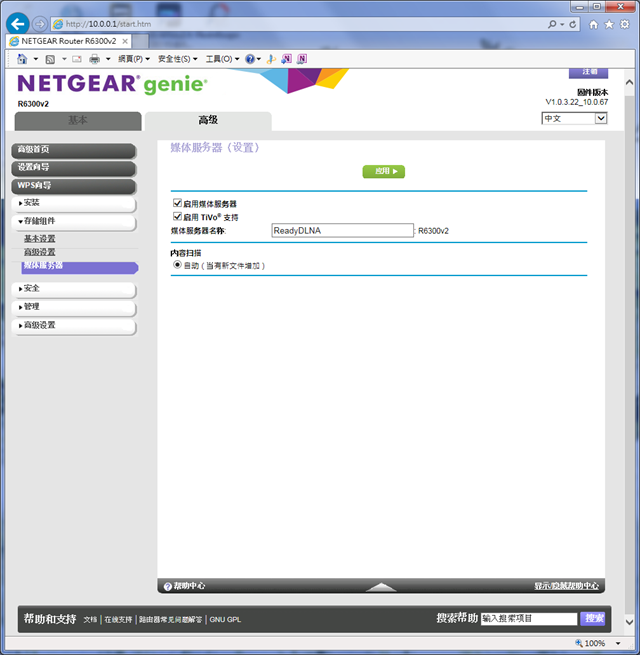Click the 在线支持 online support link

point(118,619)
